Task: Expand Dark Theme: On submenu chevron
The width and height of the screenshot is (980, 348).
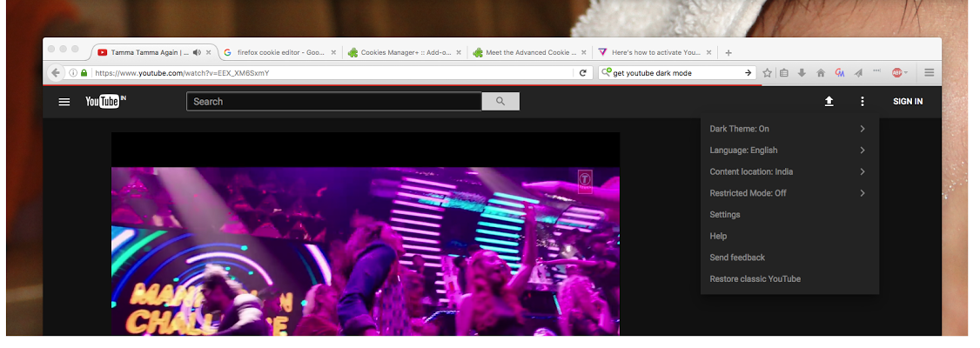Action: click(863, 129)
